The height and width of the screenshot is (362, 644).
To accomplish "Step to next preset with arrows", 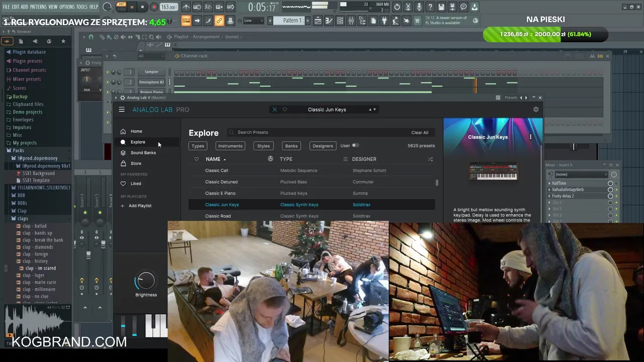I will click(x=375, y=110).
